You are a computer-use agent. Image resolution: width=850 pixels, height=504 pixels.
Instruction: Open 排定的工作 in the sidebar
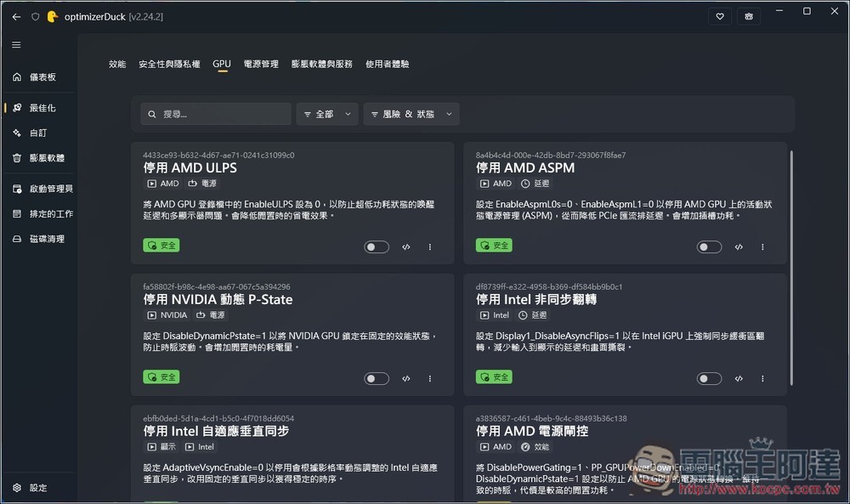tap(39, 213)
